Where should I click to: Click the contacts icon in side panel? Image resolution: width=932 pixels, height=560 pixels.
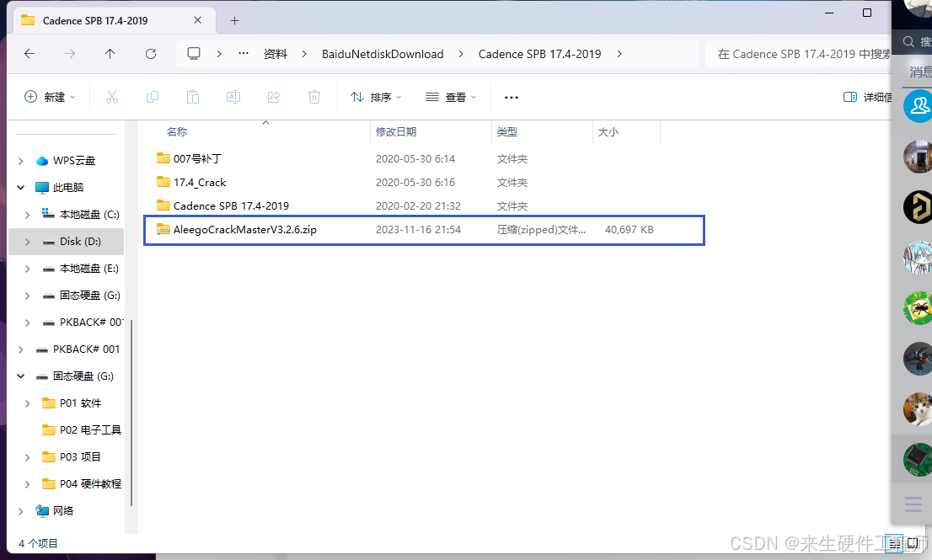point(919,106)
